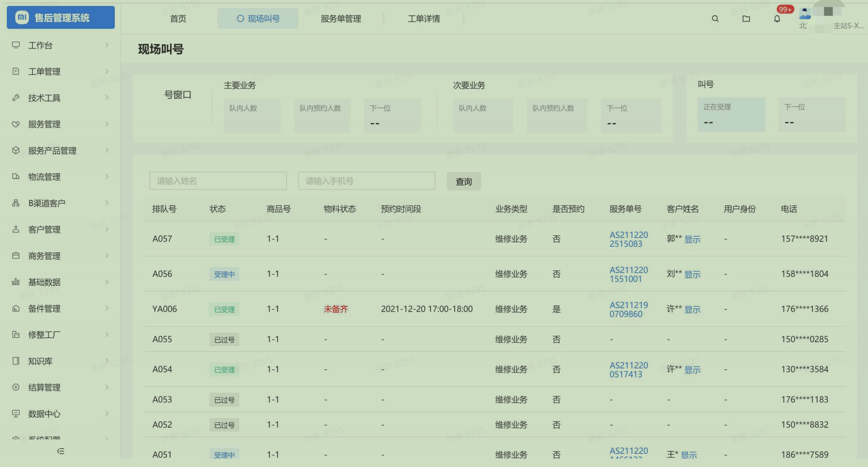Click phone number 150****8832
The width and height of the screenshot is (868, 467).
tap(805, 424)
